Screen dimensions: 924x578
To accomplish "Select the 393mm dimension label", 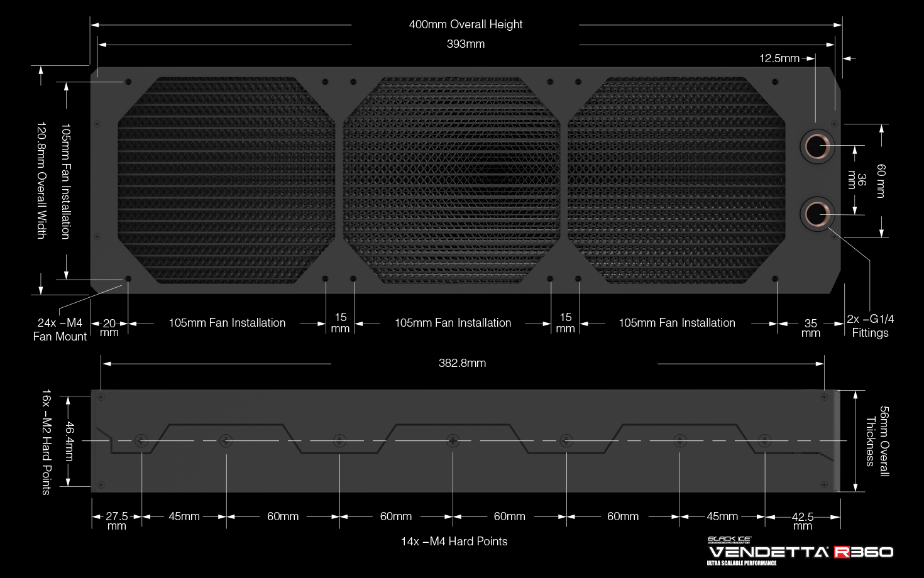I will 465,44.
